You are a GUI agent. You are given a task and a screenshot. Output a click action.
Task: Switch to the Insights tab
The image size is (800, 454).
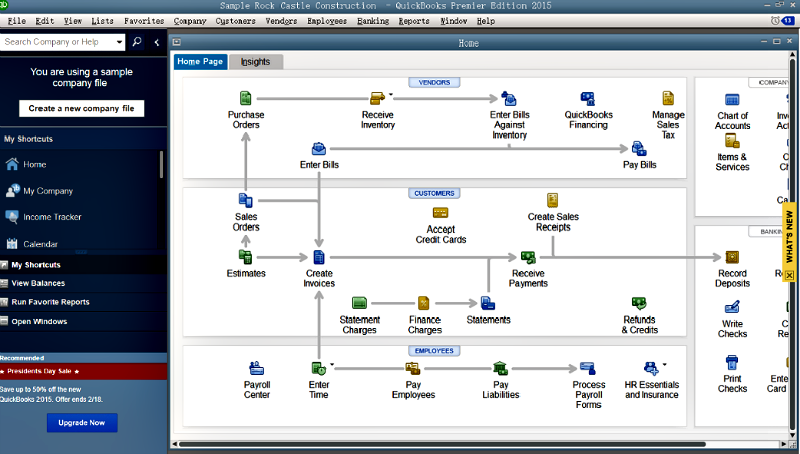tap(255, 61)
